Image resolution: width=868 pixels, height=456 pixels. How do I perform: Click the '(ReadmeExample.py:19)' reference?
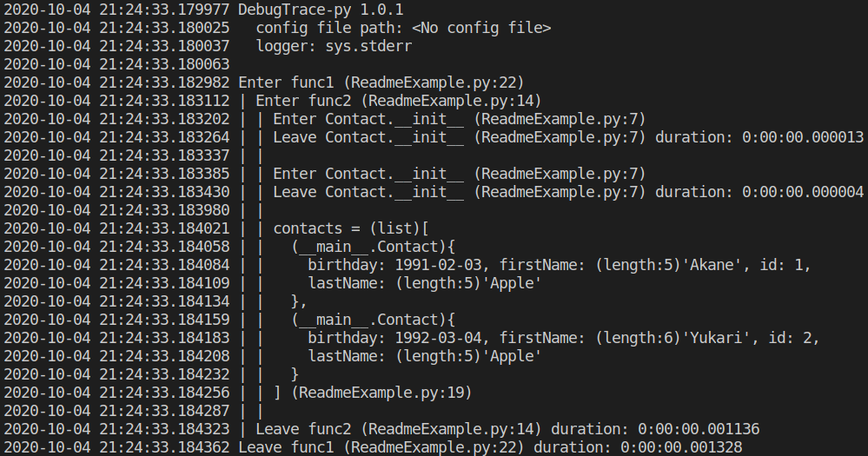(381, 393)
